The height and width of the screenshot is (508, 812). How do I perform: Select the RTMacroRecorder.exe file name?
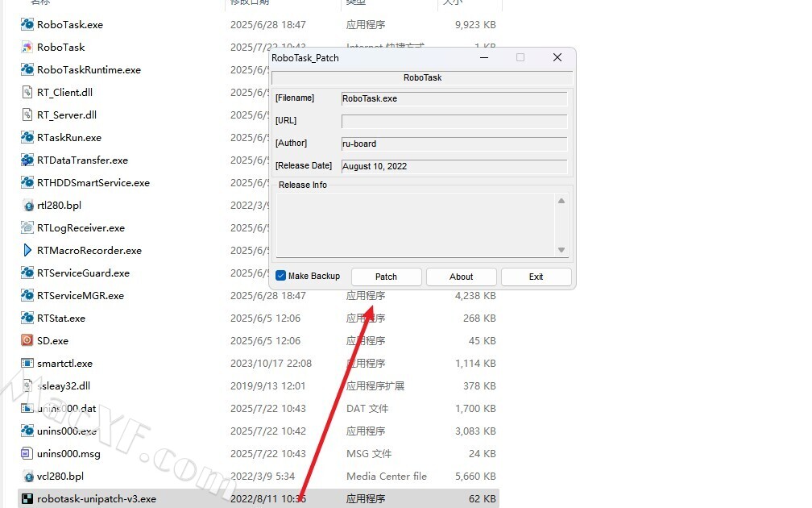point(89,250)
